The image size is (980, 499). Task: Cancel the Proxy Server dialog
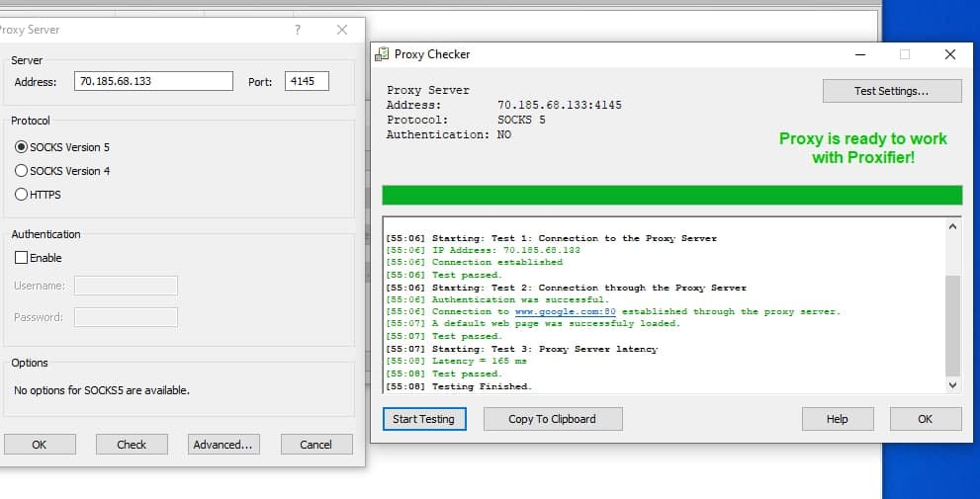tap(316, 445)
